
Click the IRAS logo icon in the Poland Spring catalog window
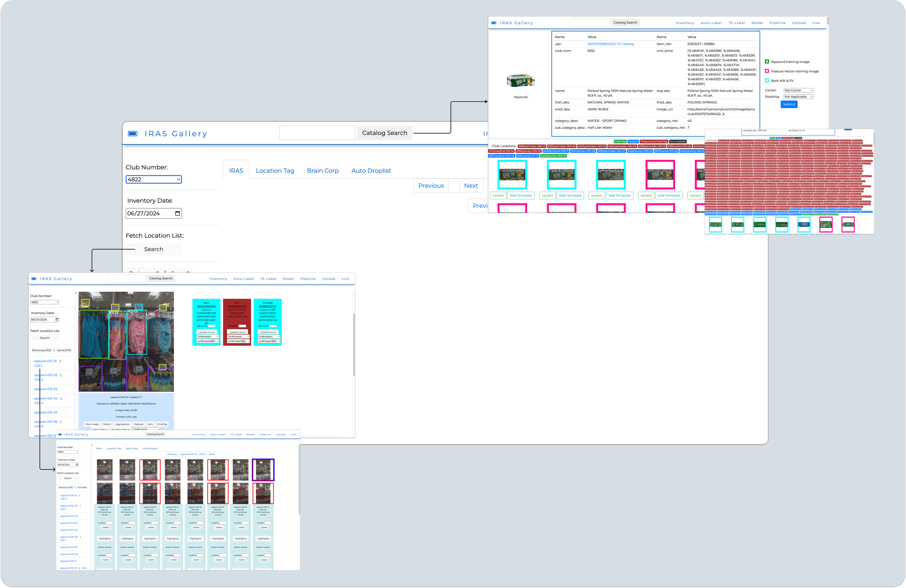pos(493,23)
